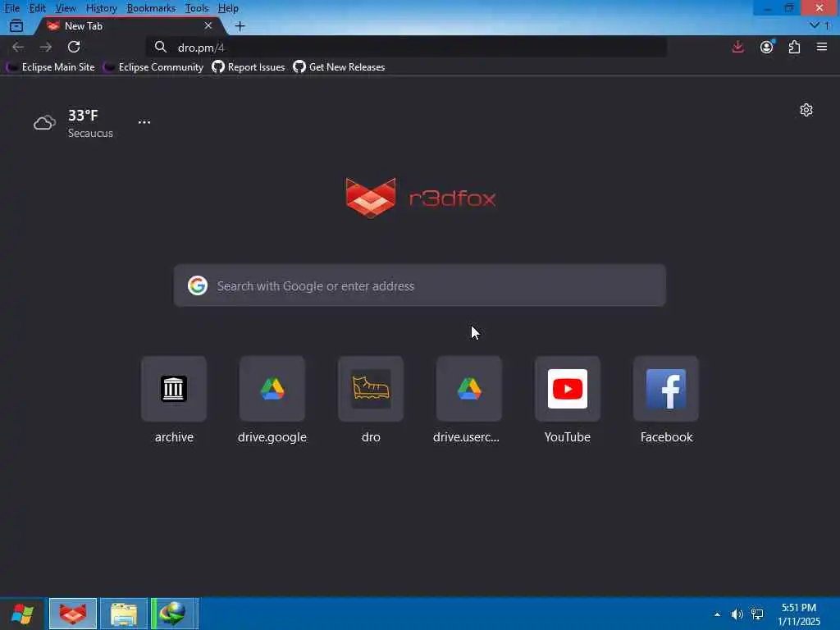
Task: Open the globe download manager taskbar icon
Action: [175, 614]
